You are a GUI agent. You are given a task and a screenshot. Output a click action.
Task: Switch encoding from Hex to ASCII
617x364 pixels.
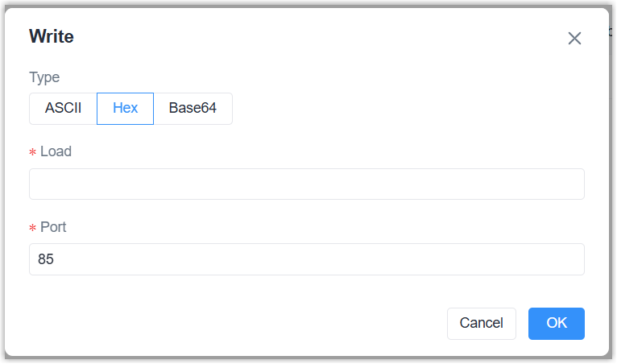pos(63,109)
